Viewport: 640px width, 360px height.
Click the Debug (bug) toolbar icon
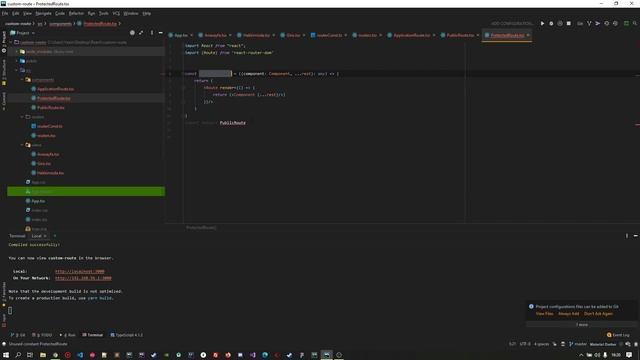(551, 24)
